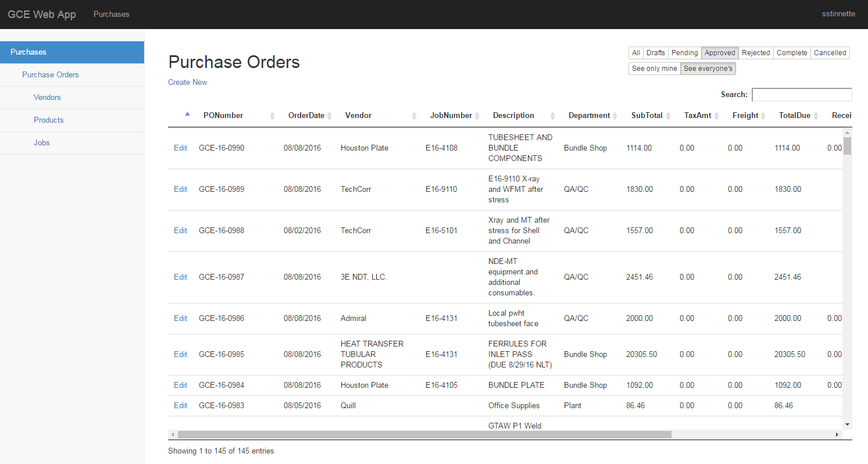Edit purchase order GCE-16-0990
Screen dimensions: 868x464
tap(180, 148)
